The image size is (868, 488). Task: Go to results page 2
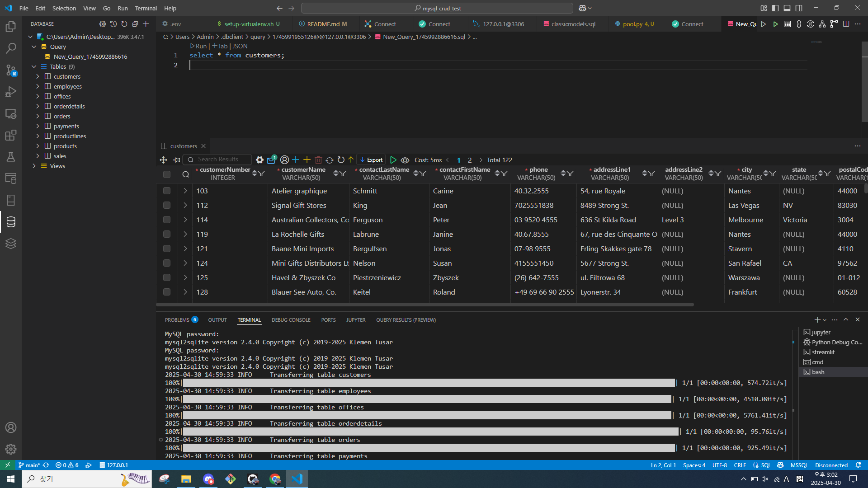(470, 160)
